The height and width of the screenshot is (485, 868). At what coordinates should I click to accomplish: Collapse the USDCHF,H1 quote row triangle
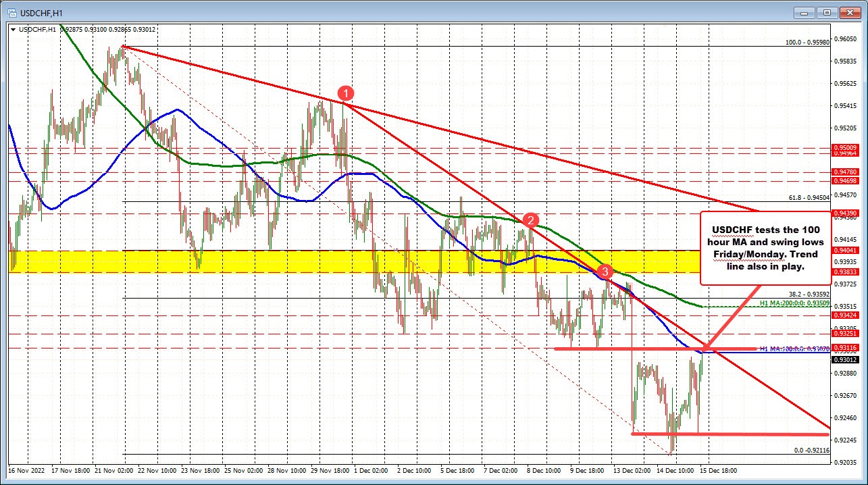[x=13, y=30]
